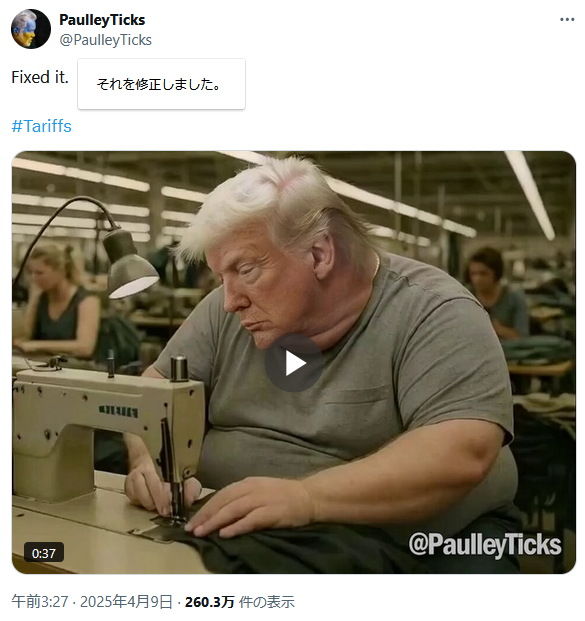The height and width of the screenshot is (621, 585).
Task: Click the sewing machine in the video
Action: pos(109,432)
